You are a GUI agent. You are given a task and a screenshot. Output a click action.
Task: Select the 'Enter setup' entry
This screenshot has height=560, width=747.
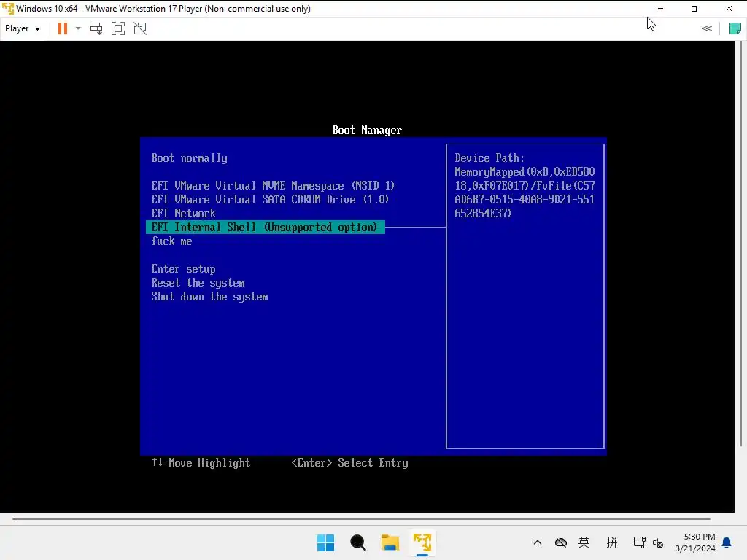click(183, 269)
